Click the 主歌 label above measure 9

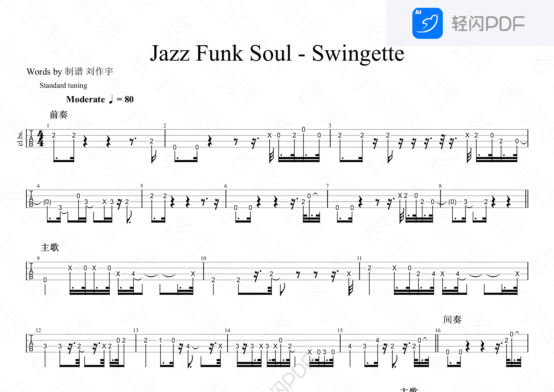(50, 247)
